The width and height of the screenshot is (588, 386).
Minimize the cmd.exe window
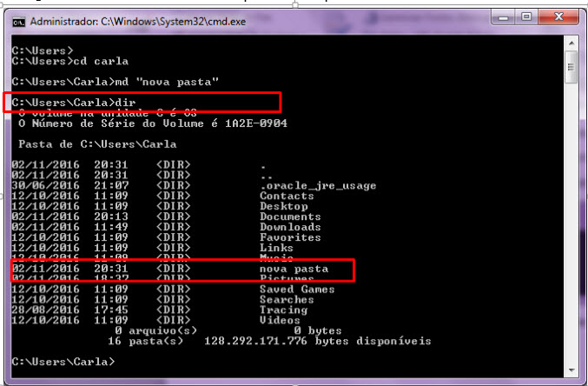(x=503, y=17)
